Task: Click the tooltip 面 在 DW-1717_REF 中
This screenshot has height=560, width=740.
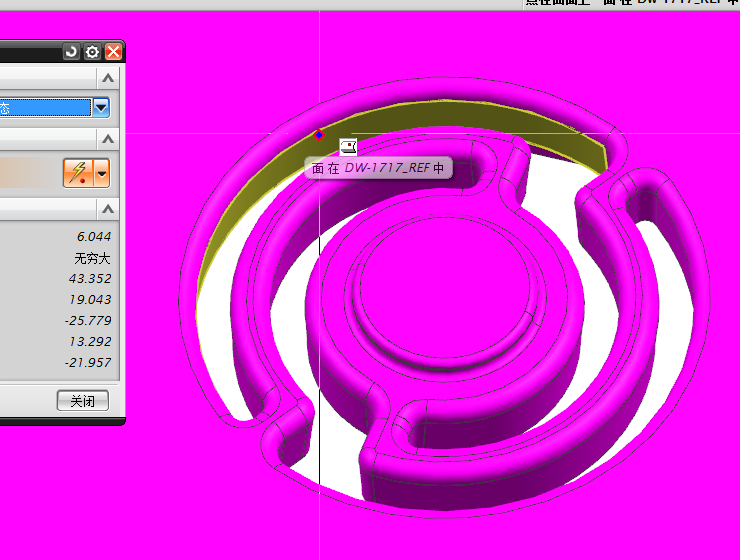Action: (378, 169)
